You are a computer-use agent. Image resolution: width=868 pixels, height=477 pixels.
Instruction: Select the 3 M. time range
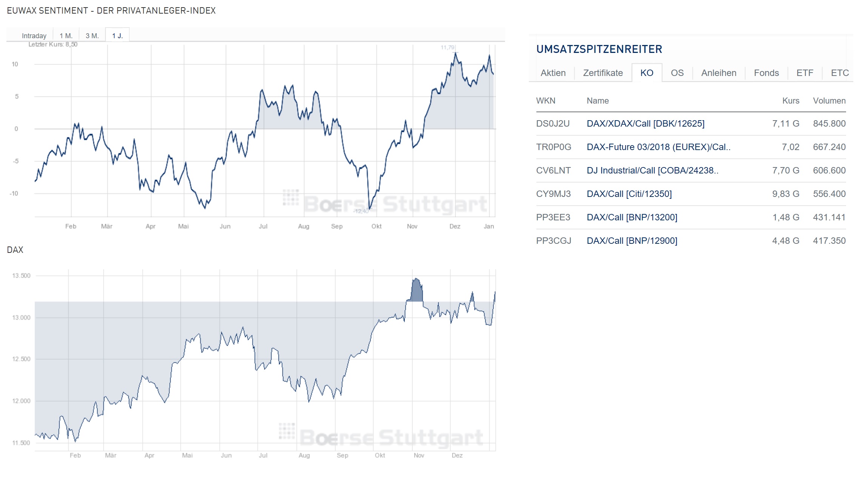(92, 35)
